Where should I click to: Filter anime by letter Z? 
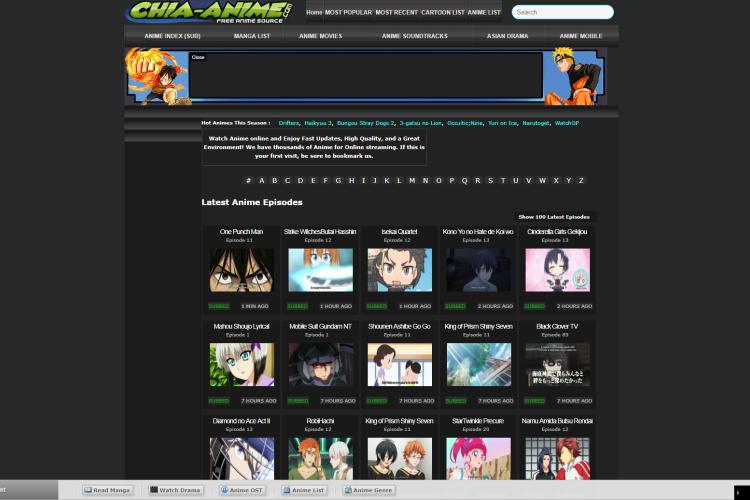click(x=581, y=181)
